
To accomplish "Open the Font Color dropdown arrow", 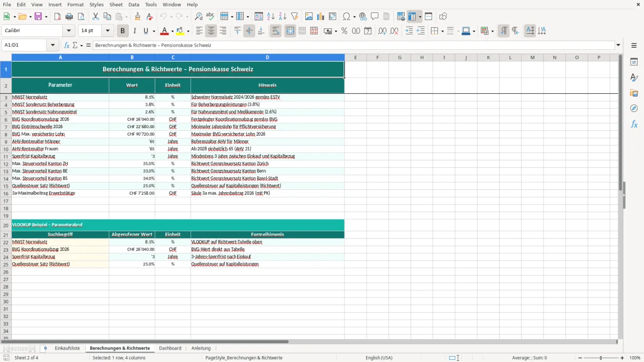I will tap(172, 31).
